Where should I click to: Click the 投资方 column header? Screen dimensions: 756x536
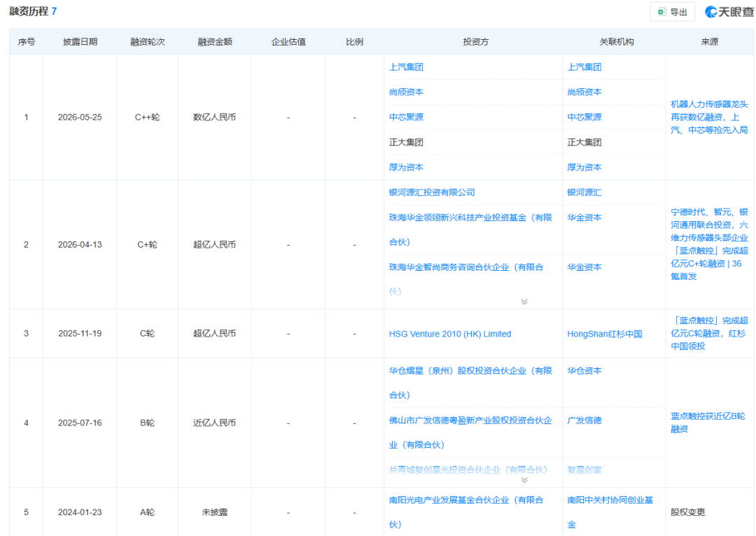[x=475, y=42]
